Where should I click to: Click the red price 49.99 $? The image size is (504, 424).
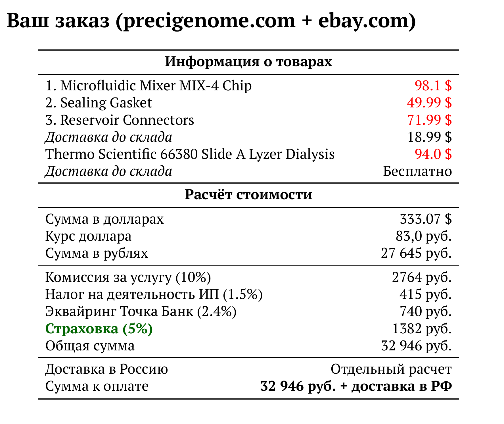pyautogui.click(x=429, y=103)
